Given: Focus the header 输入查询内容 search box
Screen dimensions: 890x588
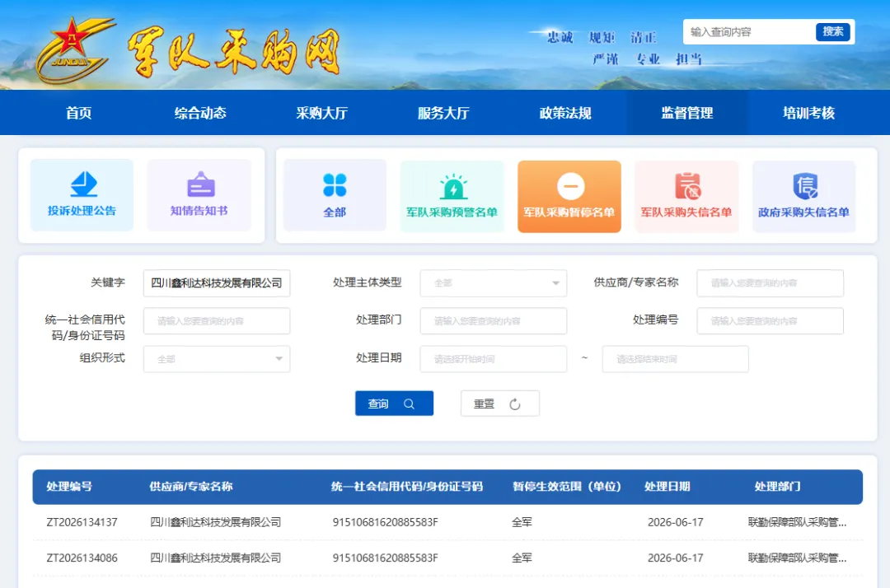Looking at the screenshot, I should coord(749,32).
